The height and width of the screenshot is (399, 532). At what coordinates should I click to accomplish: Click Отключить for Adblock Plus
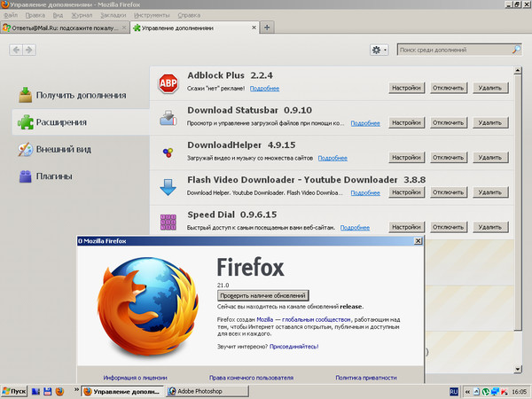pos(448,88)
